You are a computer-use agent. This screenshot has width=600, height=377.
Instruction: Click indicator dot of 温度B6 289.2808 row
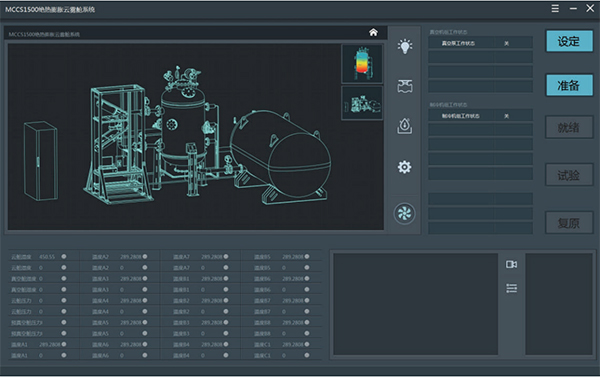point(307,279)
